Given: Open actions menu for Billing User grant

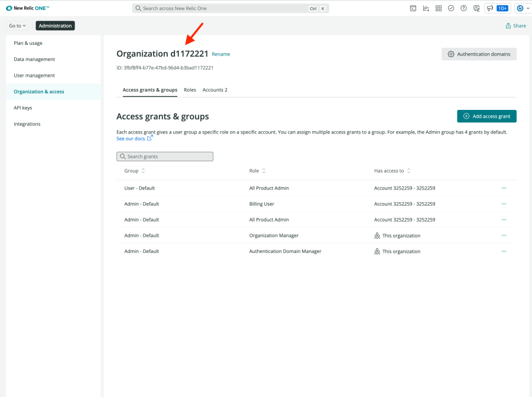Looking at the screenshot, I should click(x=504, y=204).
